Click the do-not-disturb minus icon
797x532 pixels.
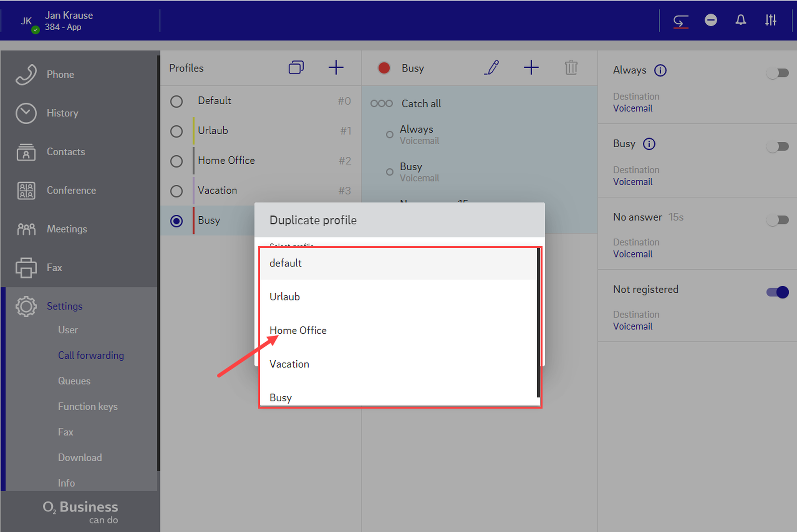coord(711,20)
